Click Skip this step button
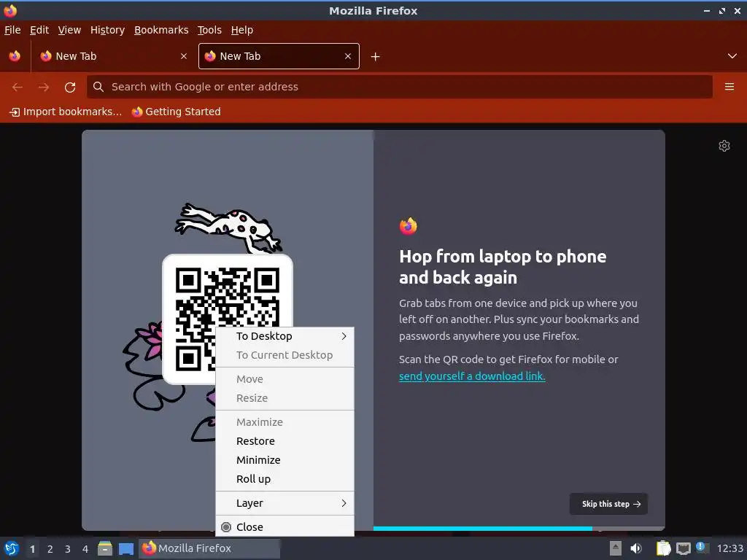 (608, 504)
